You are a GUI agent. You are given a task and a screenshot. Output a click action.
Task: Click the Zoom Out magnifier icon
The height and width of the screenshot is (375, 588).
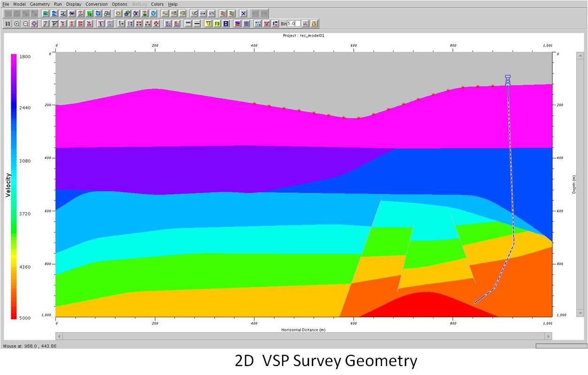point(26,23)
